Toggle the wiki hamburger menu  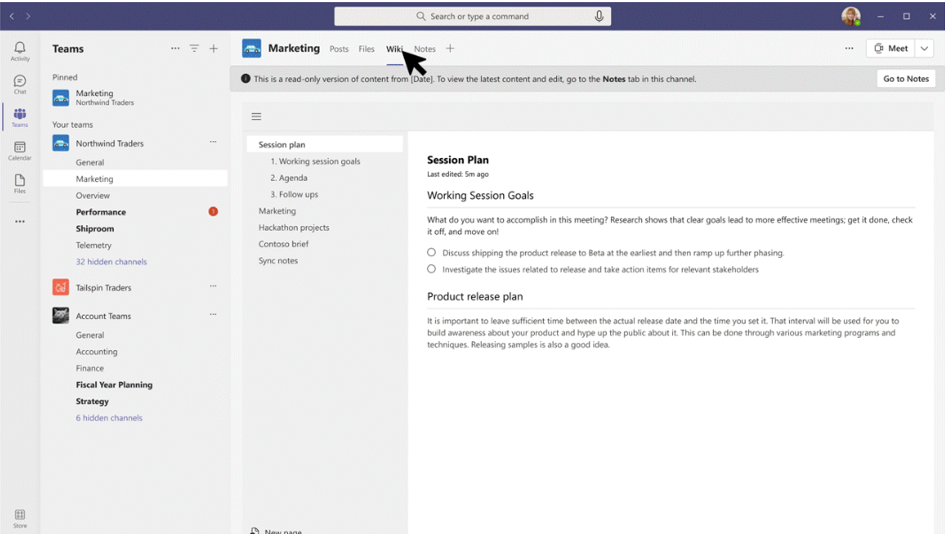pos(256,116)
